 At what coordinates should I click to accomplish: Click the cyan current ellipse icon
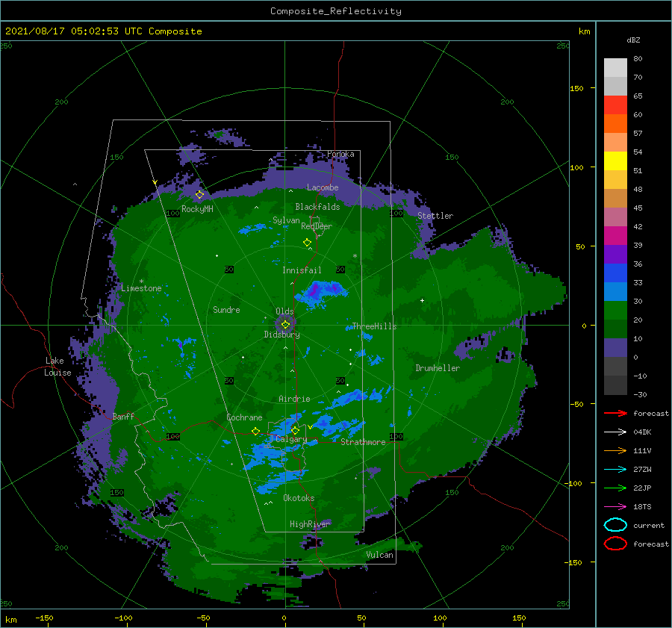pos(615,525)
